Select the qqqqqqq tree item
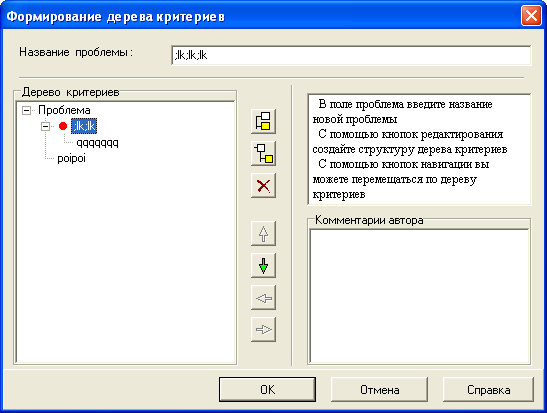This screenshot has width=547, height=413. point(98,142)
